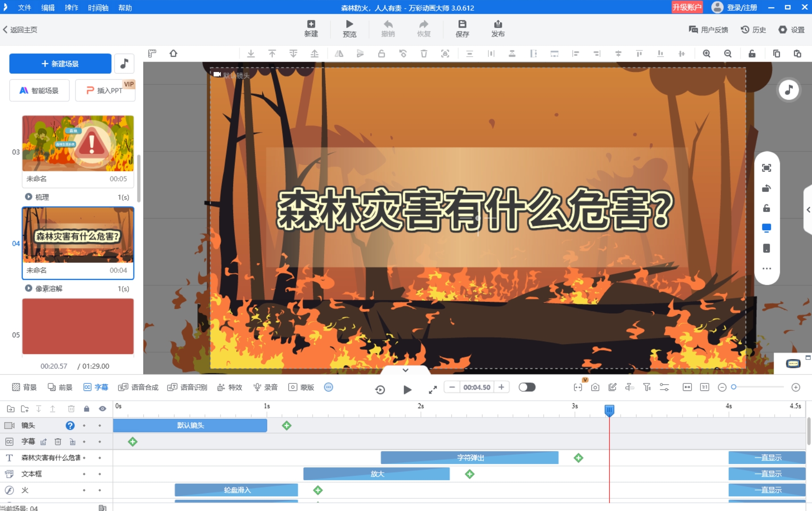The width and height of the screenshot is (812, 511).
Task: Open 设置 settings
Action: pos(791,30)
